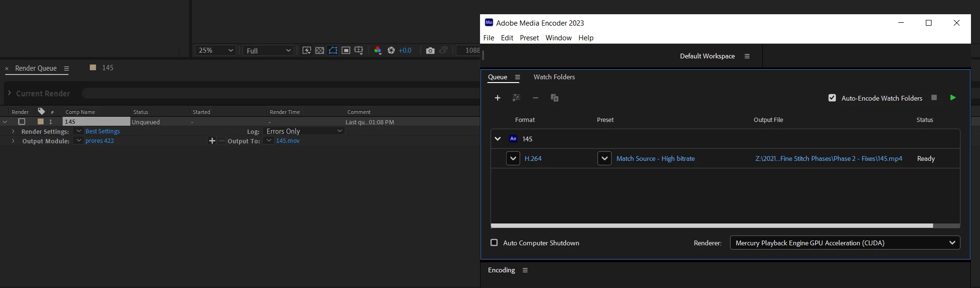Click the Ae icon beside source 145
This screenshot has width=980, height=288.
click(513, 139)
